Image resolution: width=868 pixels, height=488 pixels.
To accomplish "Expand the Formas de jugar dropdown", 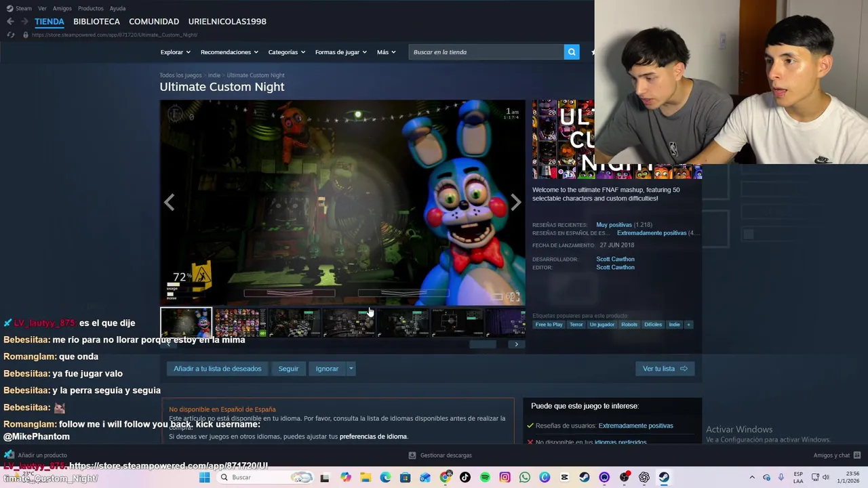I will click(x=340, y=52).
